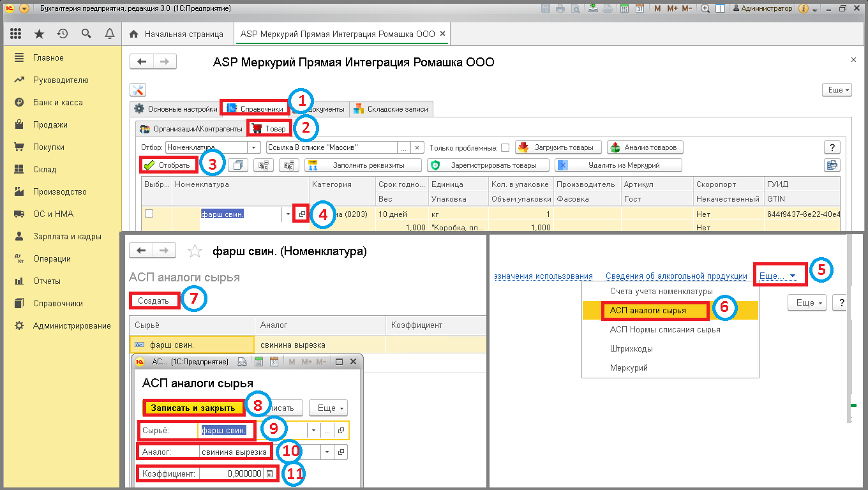Open Еще dropdown in АСП dialog

coord(329,408)
